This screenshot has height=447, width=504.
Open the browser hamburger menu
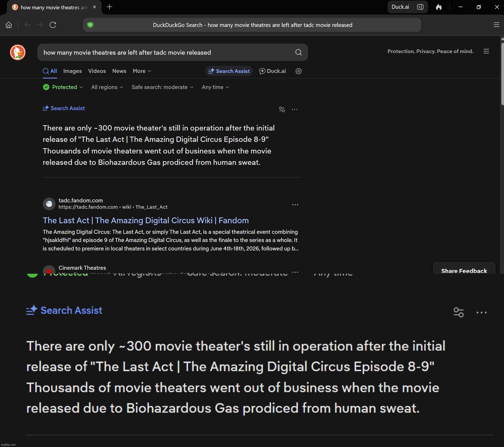(496, 25)
